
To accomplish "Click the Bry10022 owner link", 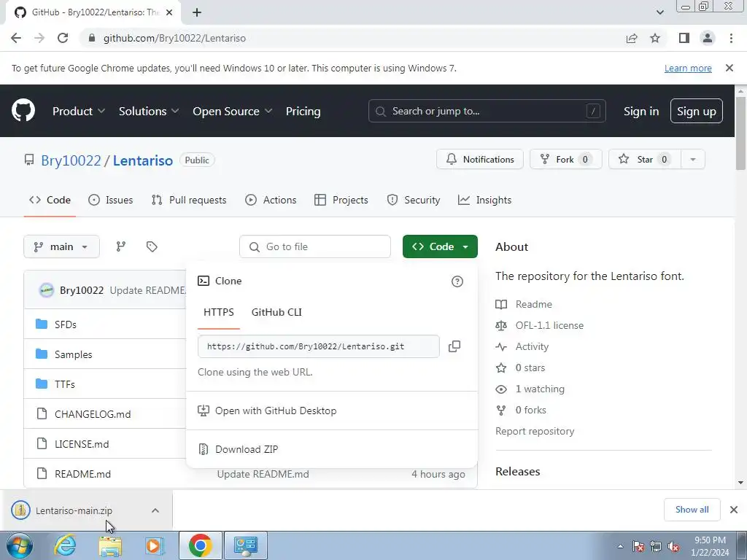I will 71,160.
